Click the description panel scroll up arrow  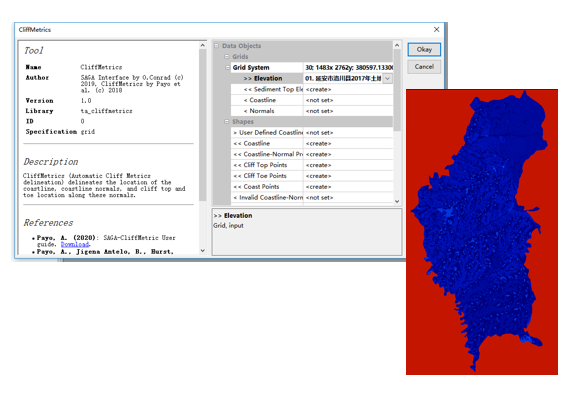[202, 45]
